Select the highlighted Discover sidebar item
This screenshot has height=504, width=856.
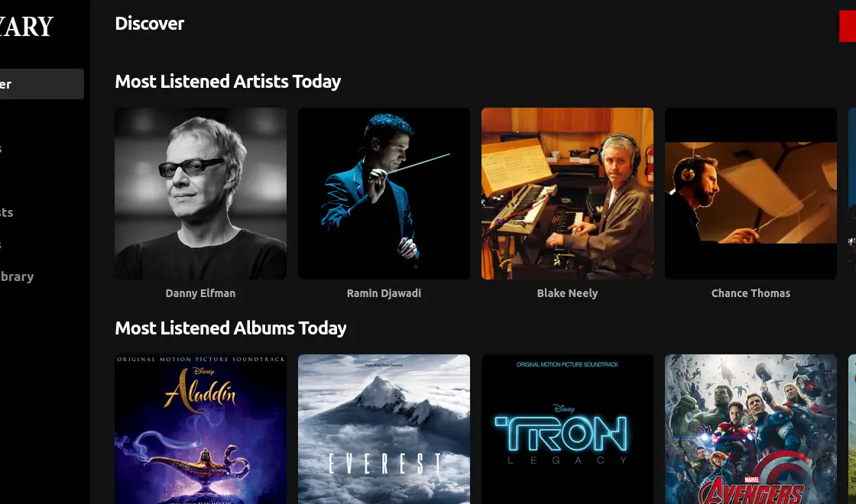pos(41,84)
